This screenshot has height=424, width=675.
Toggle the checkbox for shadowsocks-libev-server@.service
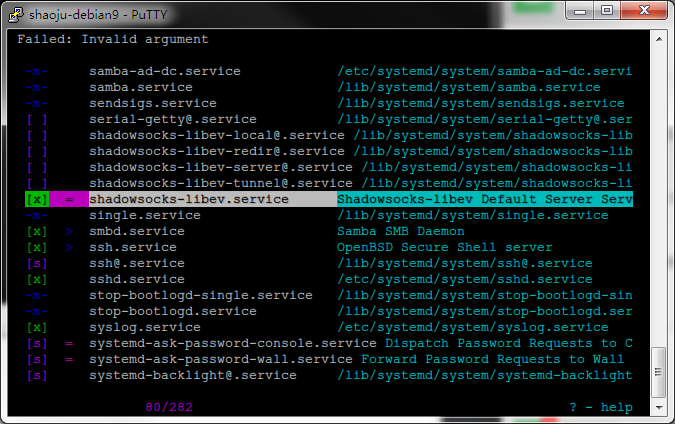pyautogui.click(x=37, y=167)
